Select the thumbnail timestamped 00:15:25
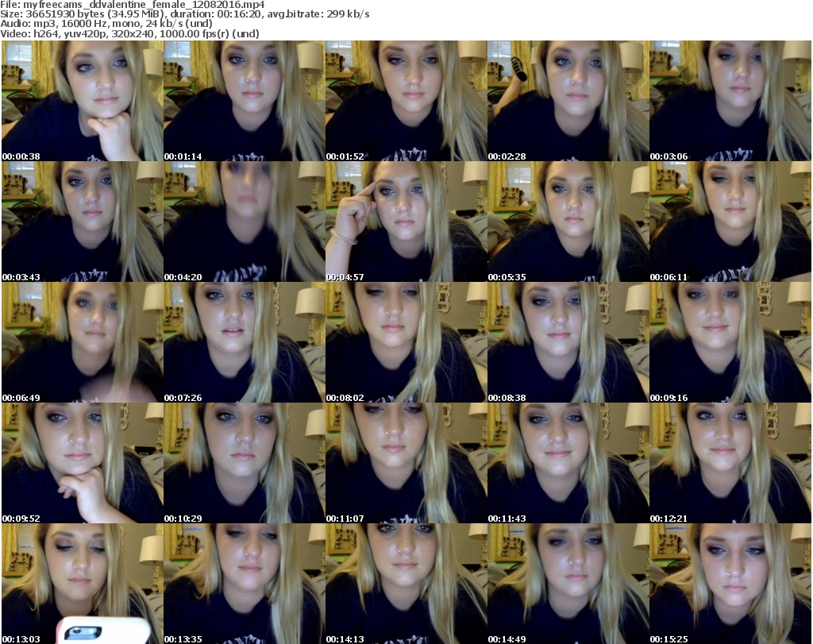Screen dimensions: 813x644 click(730, 584)
